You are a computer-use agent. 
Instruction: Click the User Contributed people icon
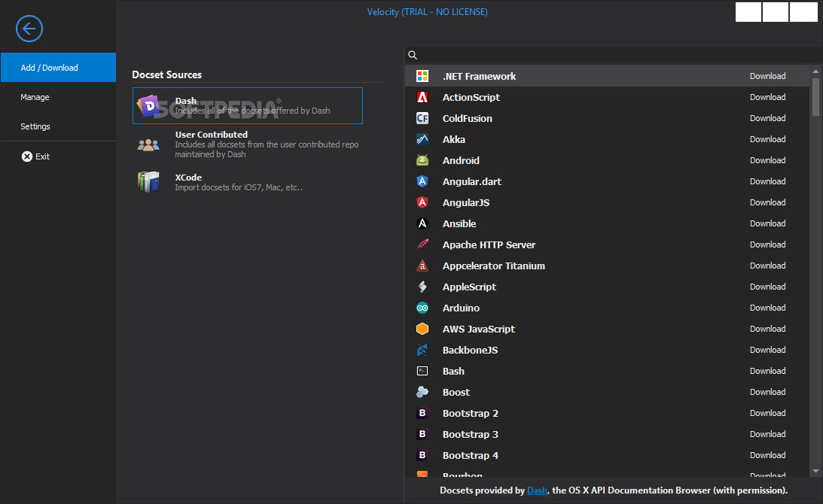pos(148,144)
